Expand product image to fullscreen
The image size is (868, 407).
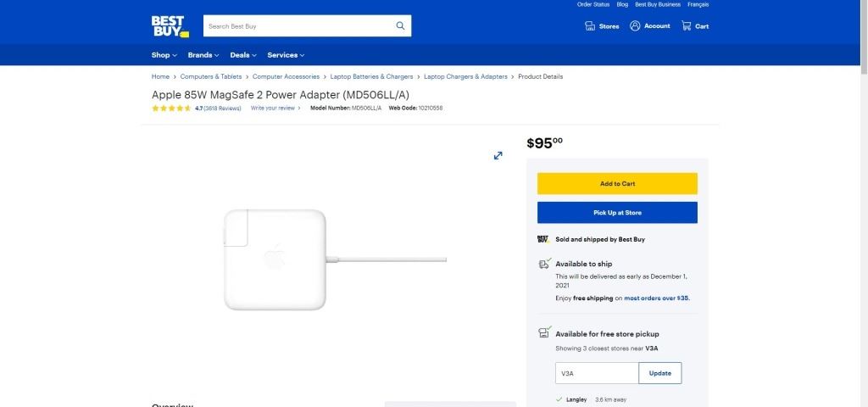pyautogui.click(x=498, y=155)
